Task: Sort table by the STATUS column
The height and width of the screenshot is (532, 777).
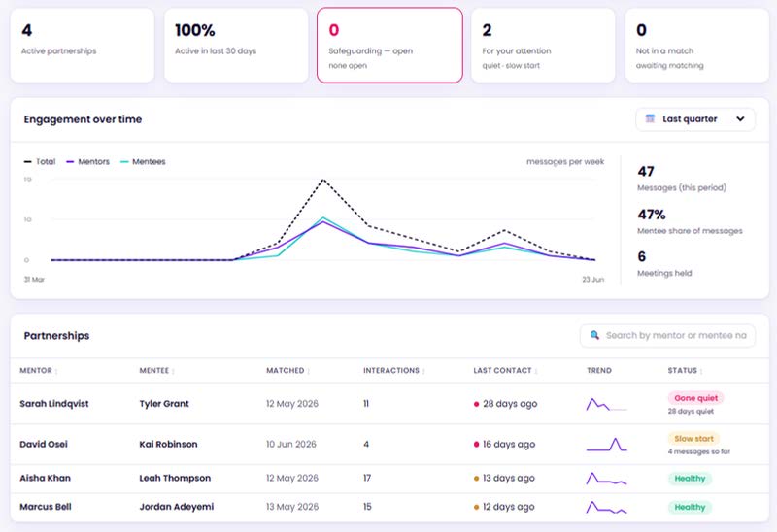Action: [685, 371]
